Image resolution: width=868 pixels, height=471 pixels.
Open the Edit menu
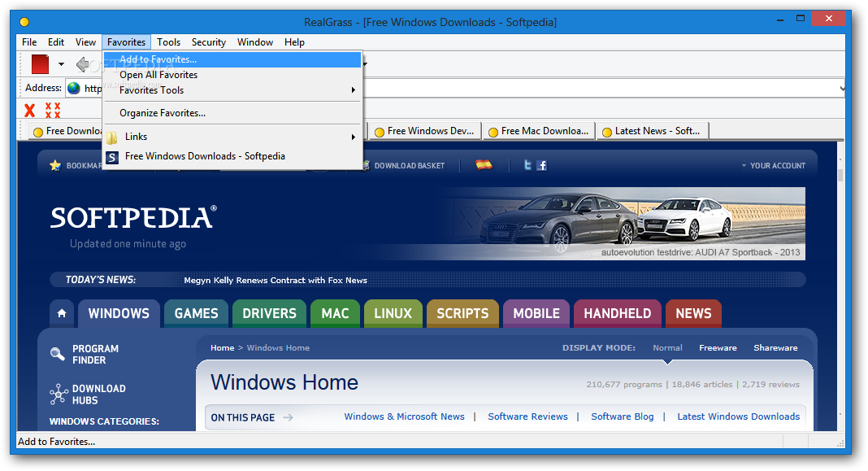tap(56, 42)
